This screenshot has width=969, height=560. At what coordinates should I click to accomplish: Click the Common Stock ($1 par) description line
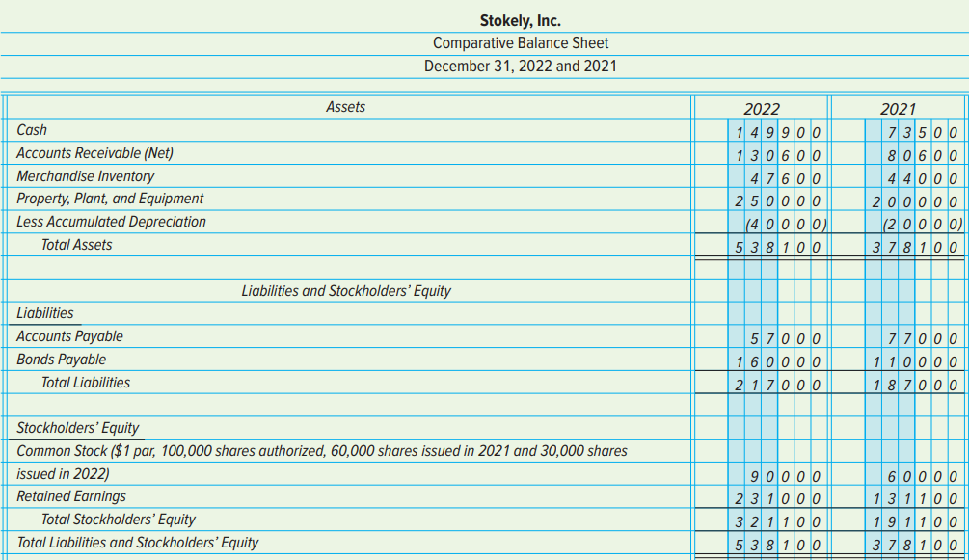coord(322,451)
